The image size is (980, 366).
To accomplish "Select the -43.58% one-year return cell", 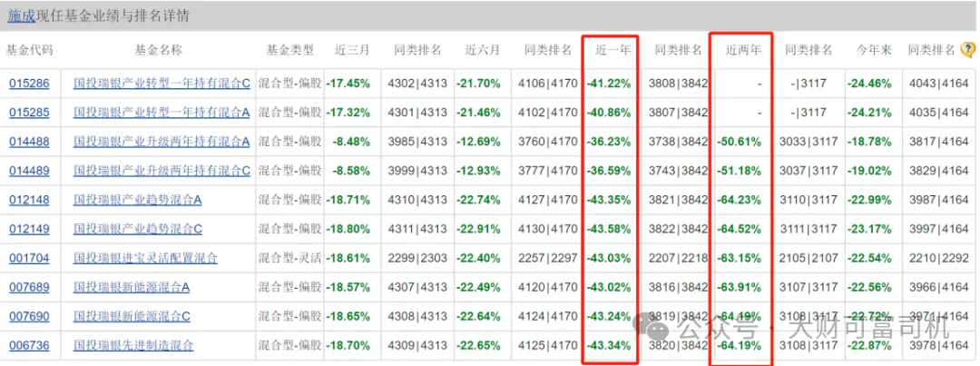I will coord(608,229).
